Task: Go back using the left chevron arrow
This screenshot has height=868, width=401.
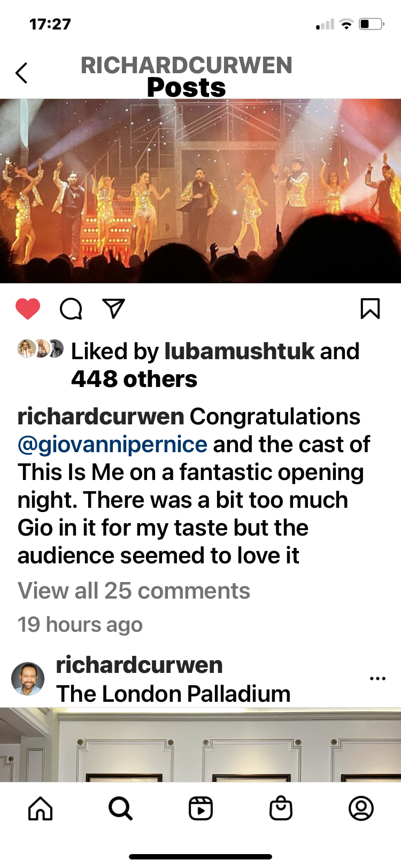Action: click(21, 73)
